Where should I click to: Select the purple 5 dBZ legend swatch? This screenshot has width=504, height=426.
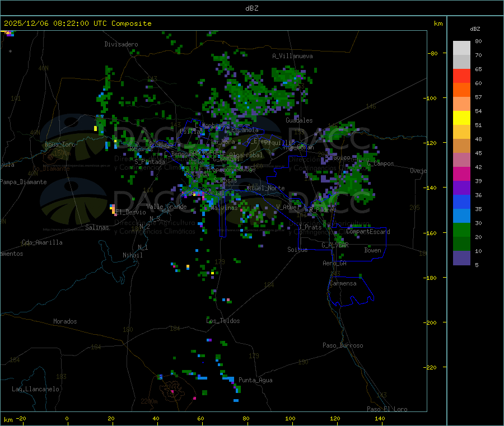461,258
